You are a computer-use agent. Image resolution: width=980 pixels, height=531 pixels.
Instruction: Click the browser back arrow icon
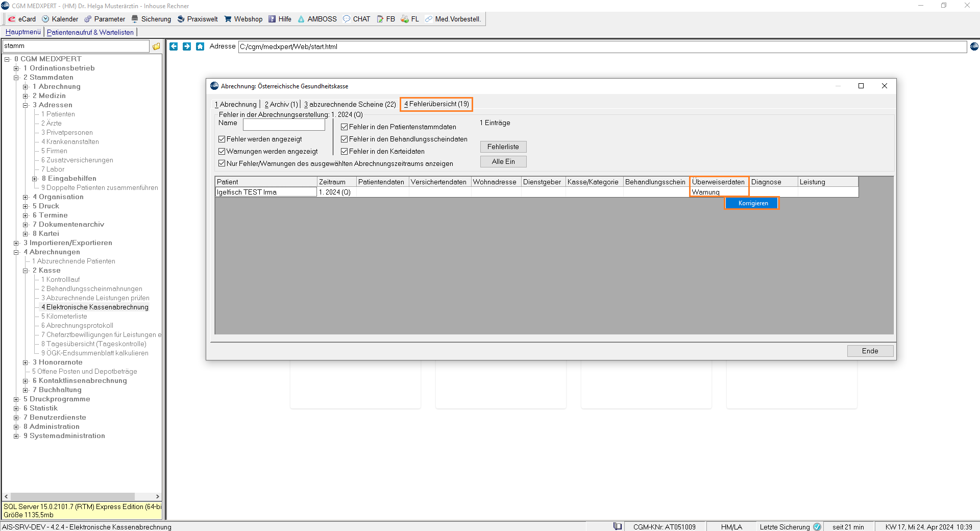pyautogui.click(x=174, y=46)
